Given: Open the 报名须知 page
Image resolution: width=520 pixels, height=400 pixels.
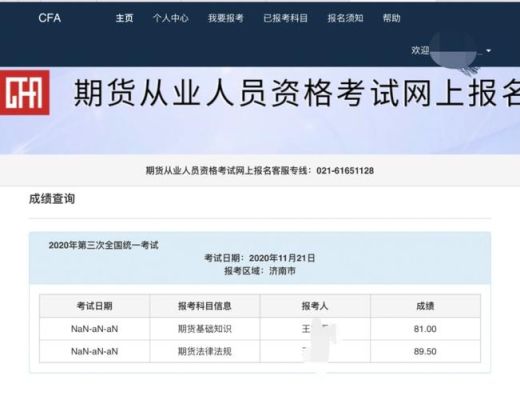Looking at the screenshot, I should [345, 18].
